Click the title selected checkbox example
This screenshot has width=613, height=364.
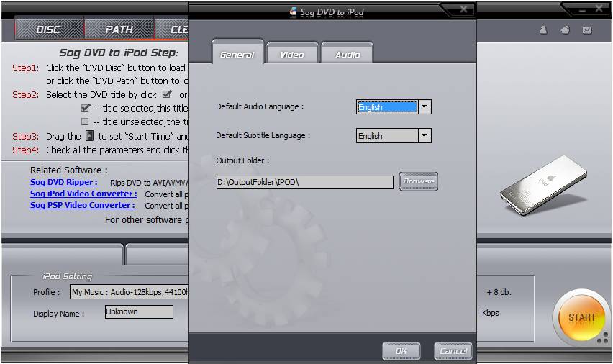tap(85, 108)
